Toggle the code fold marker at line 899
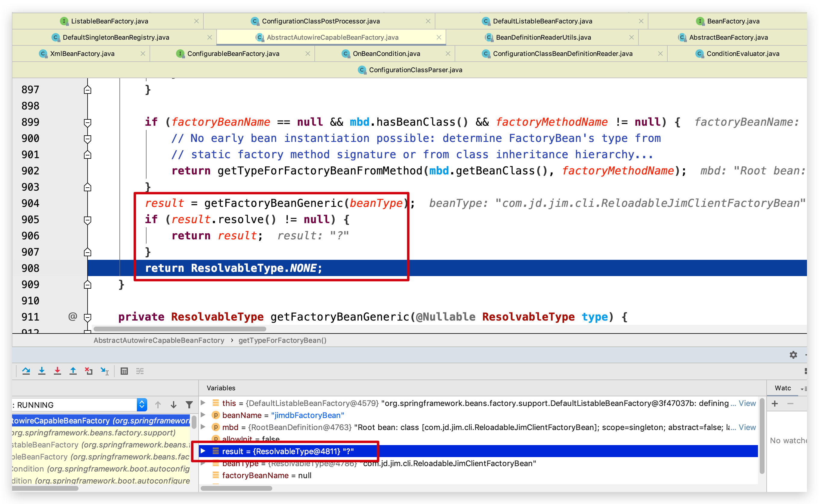This screenshot has height=504, width=819. tap(87, 122)
